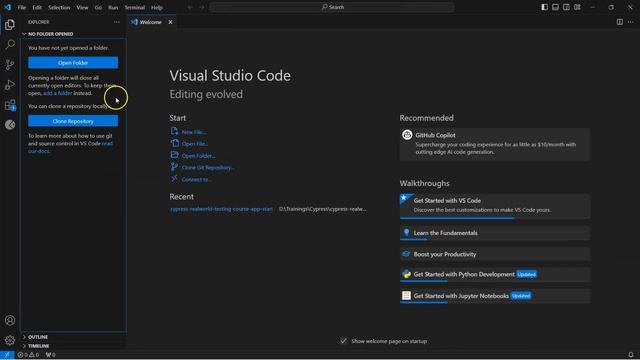Open the Terminal menu
Screen dimensions: 640x360
coord(135,7)
